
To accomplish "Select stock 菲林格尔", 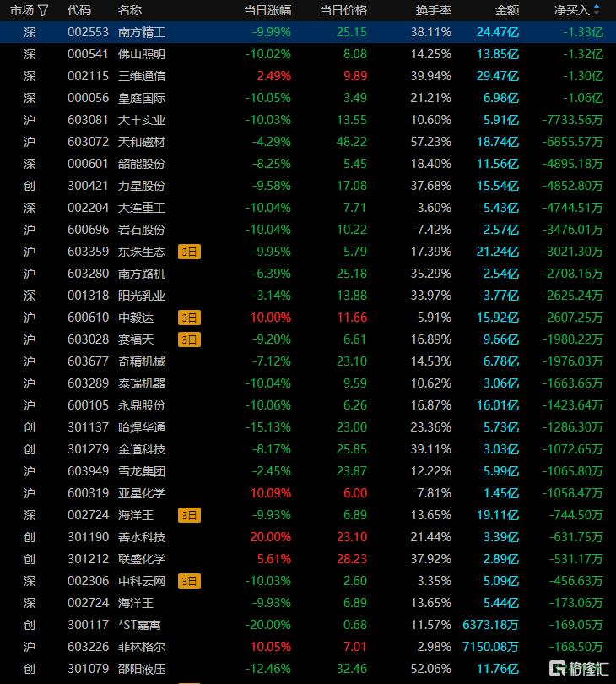I will click(x=142, y=647).
